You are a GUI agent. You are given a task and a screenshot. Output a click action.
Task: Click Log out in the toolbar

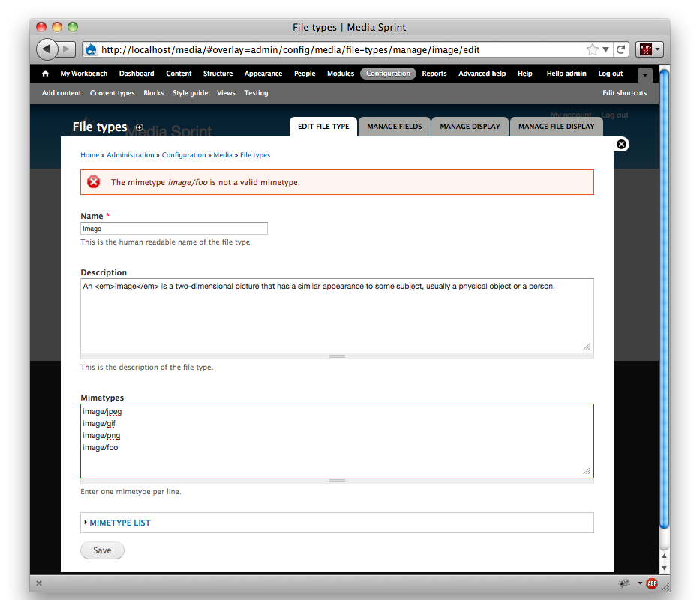610,73
